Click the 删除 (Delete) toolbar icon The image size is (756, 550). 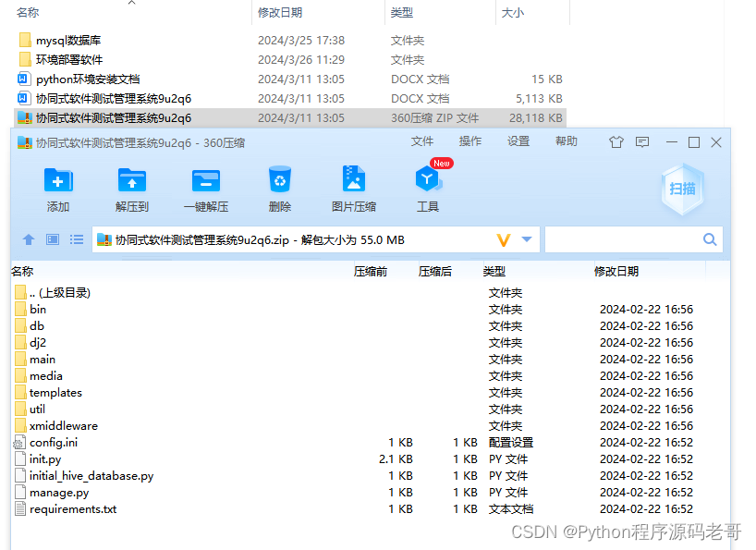pyautogui.click(x=279, y=184)
